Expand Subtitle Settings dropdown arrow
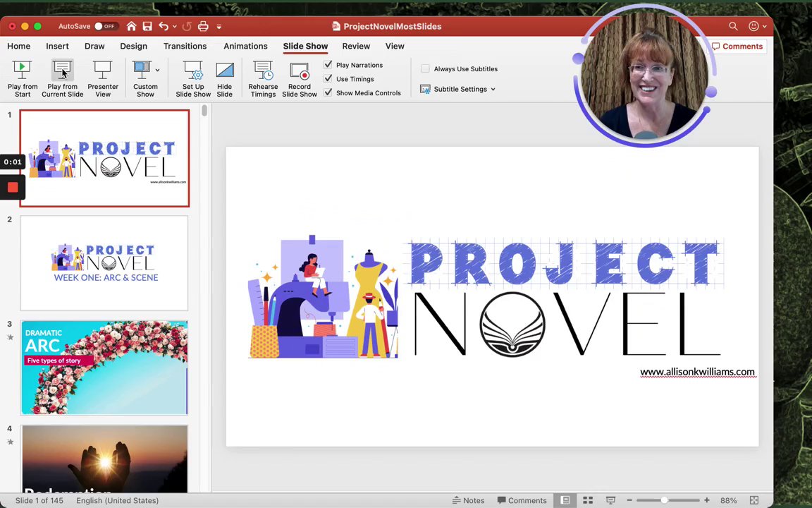The height and width of the screenshot is (508, 812). [493, 89]
